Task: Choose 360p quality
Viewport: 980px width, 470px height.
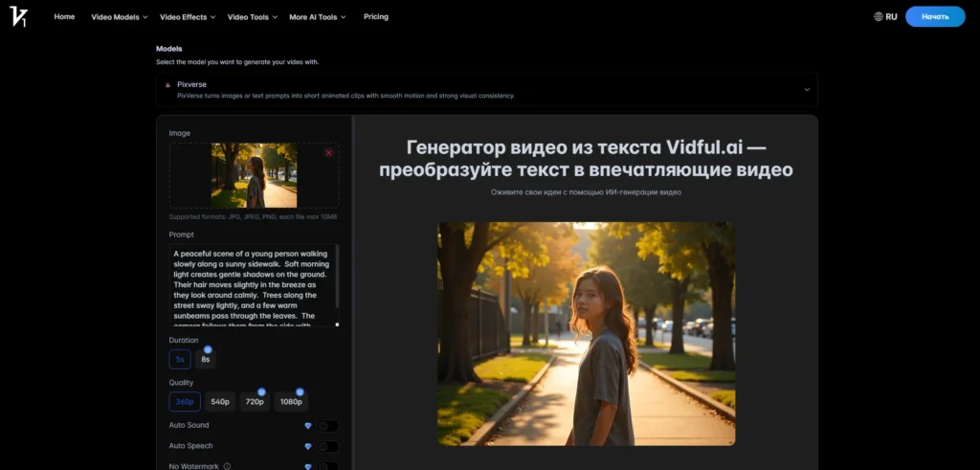Action: 185,401
